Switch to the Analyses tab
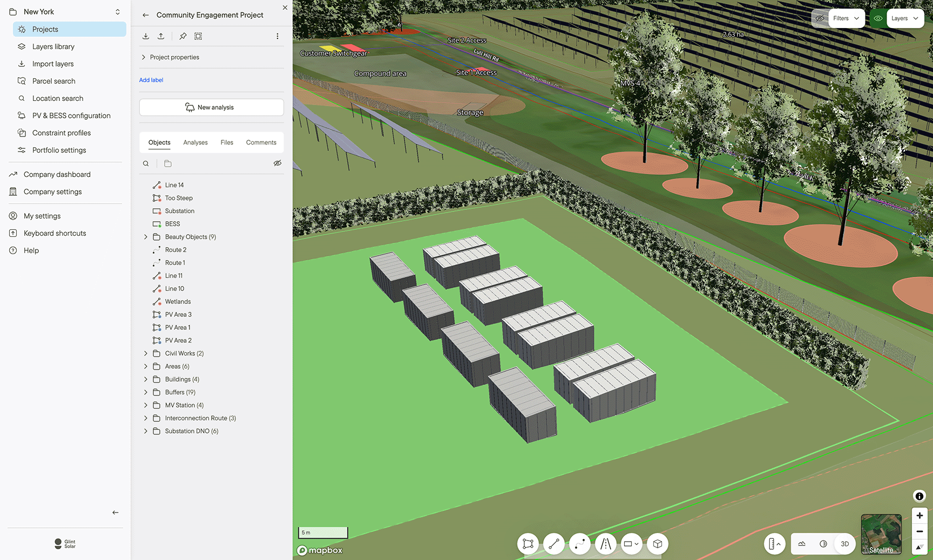The image size is (933, 560). tap(195, 142)
